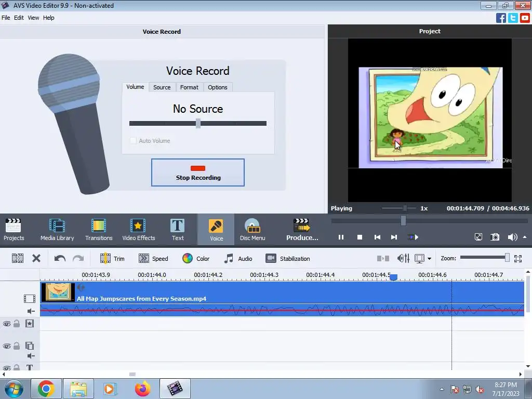Image resolution: width=532 pixels, height=399 pixels.
Task: Mute the main video track audio
Action: [x=31, y=311]
